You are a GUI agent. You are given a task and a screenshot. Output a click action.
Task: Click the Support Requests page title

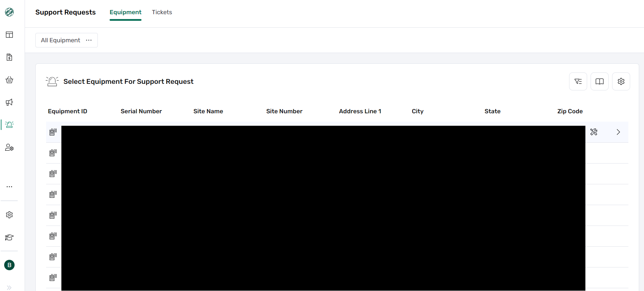click(66, 12)
